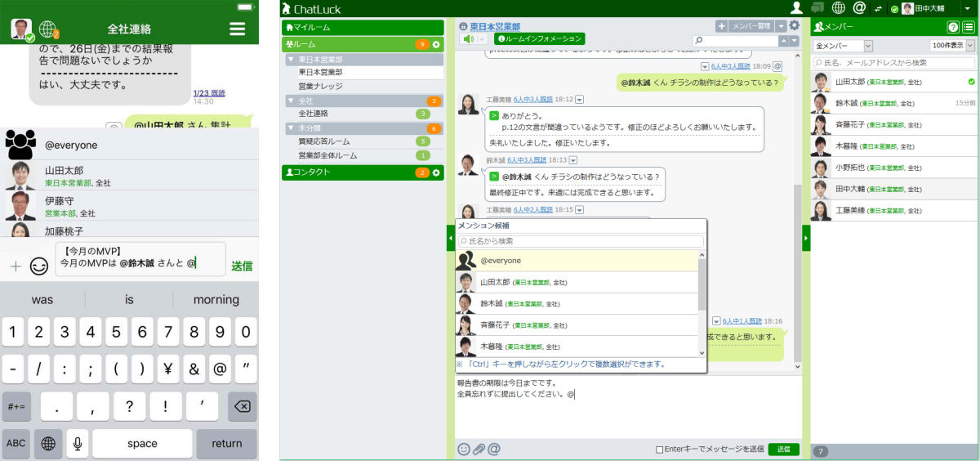Viewport: 980px width, 461px height.
Task: Open 6人中1人既読 link beside 18:16
Action: pos(742,321)
